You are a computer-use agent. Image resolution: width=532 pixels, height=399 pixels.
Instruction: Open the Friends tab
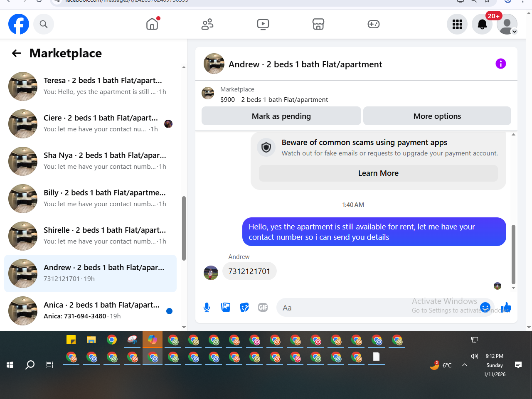click(x=207, y=24)
